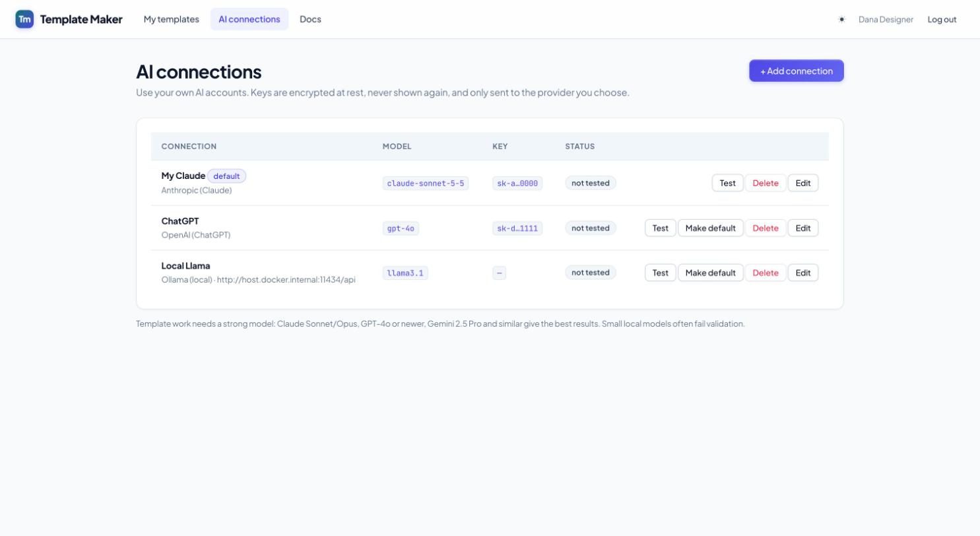The width and height of the screenshot is (980, 536).
Task: Click the default badge beside My Claude
Action: coord(226,176)
